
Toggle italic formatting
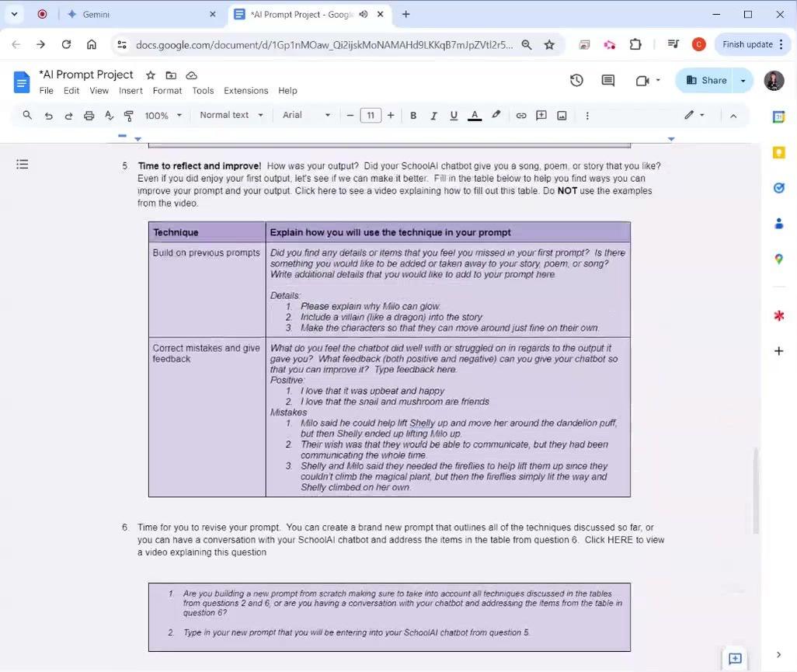433,116
